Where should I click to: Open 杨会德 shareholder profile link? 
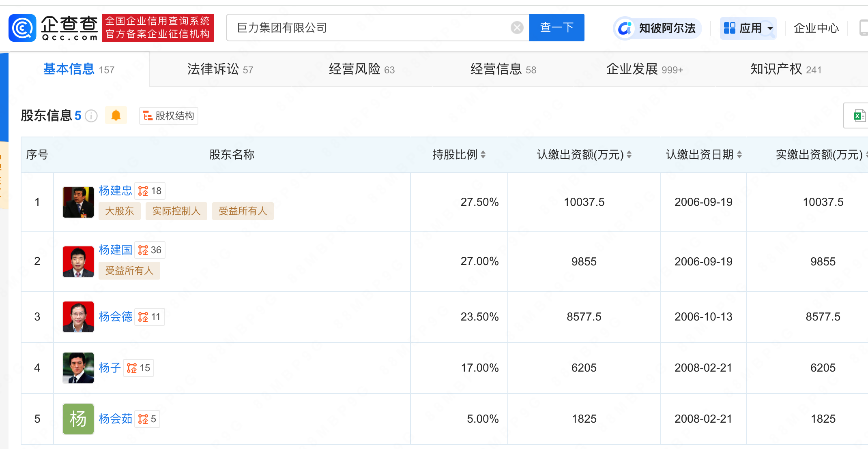(116, 316)
